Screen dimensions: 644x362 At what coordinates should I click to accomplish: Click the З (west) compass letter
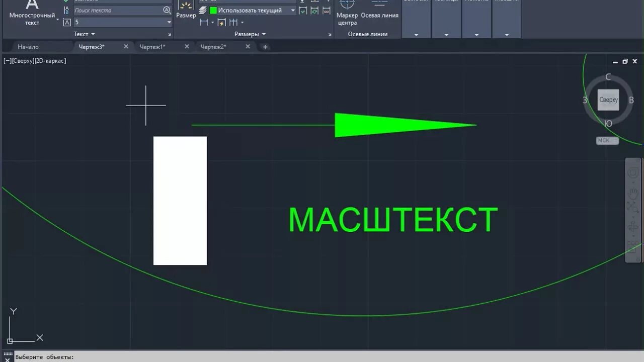point(585,100)
